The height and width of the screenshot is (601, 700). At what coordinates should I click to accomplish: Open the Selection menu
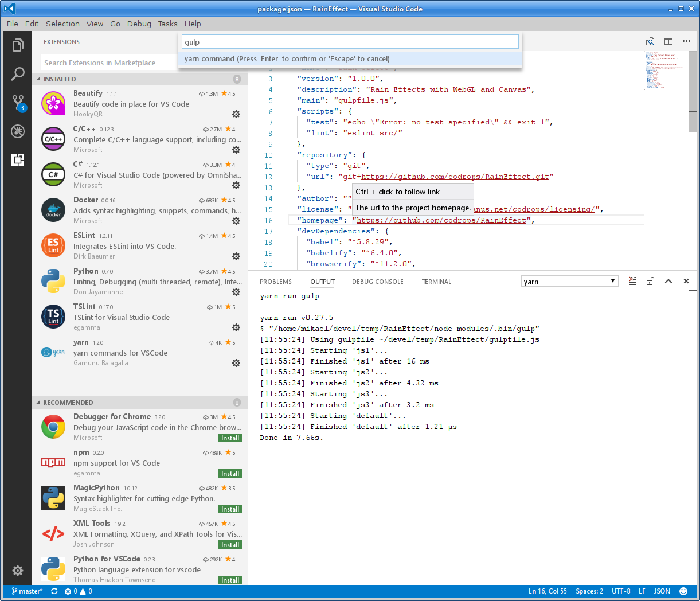62,24
